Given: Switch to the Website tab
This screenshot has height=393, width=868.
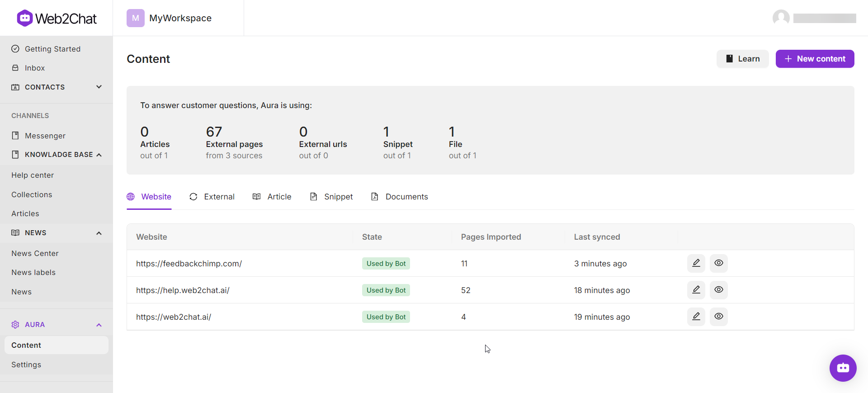Looking at the screenshot, I should [x=149, y=197].
